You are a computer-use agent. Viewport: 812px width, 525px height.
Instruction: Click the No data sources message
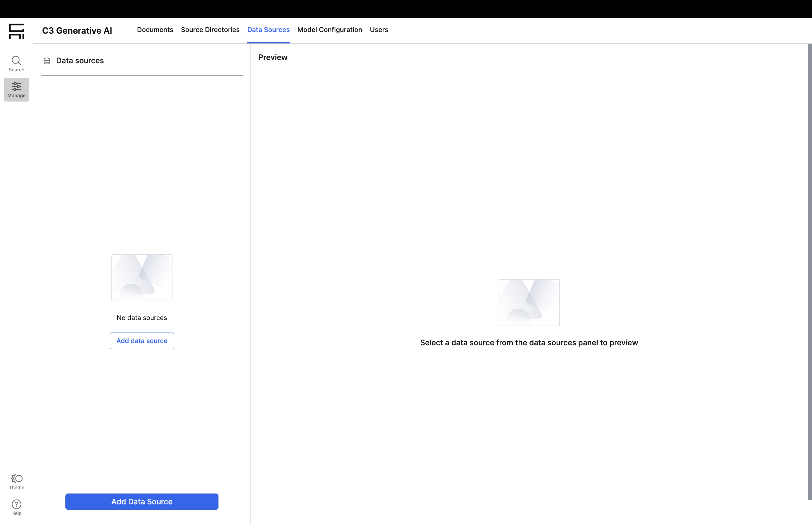point(142,318)
